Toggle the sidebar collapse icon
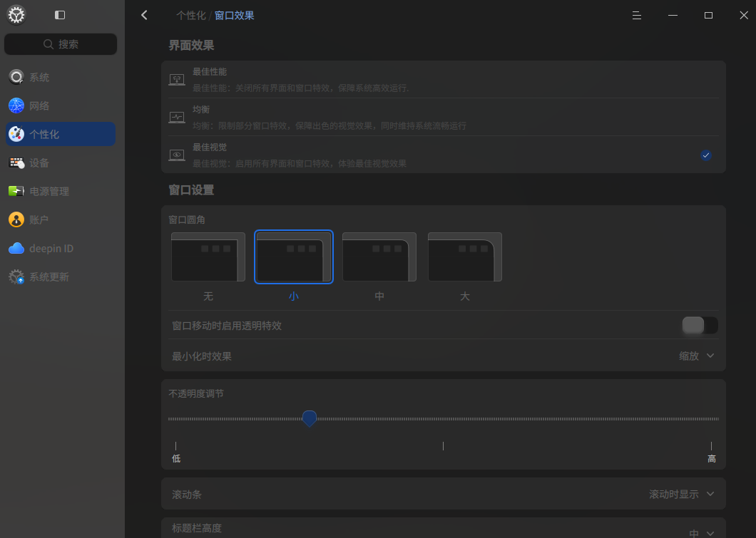Image resolution: width=756 pixels, height=538 pixels. [x=60, y=15]
